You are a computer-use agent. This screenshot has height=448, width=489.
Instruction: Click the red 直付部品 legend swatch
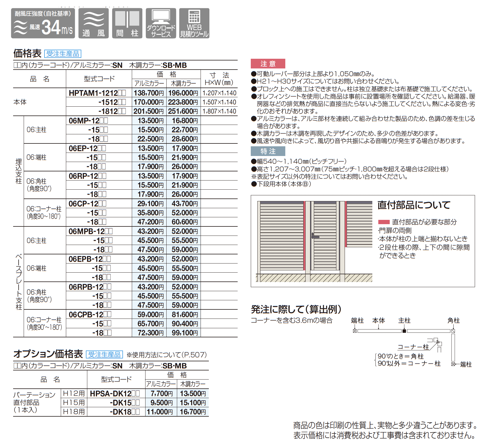point(384,222)
